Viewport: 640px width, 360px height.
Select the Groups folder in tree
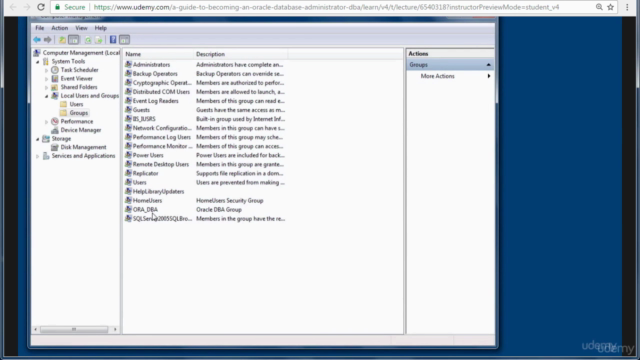(78, 113)
